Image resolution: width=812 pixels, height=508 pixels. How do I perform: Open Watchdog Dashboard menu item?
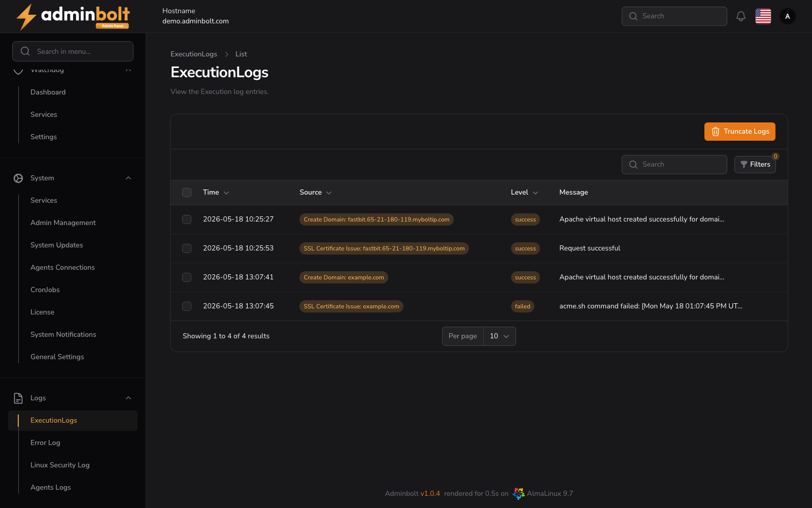click(48, 92)
